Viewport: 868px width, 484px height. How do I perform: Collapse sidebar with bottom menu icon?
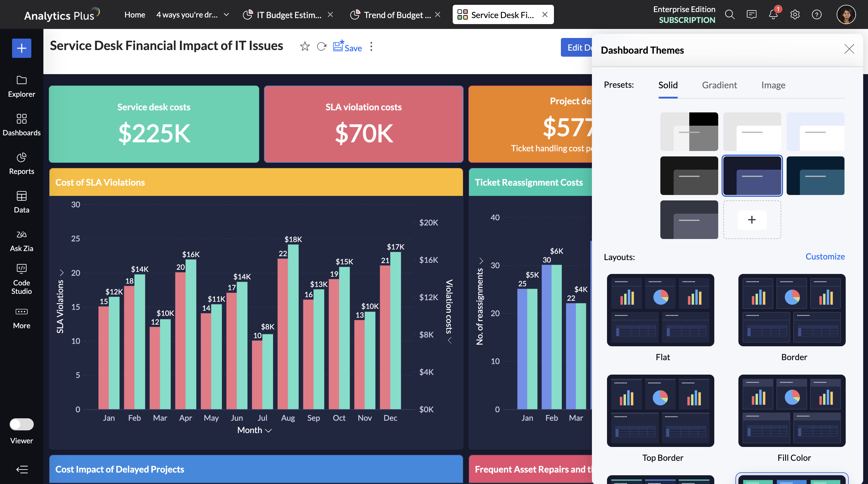(22, 469)
